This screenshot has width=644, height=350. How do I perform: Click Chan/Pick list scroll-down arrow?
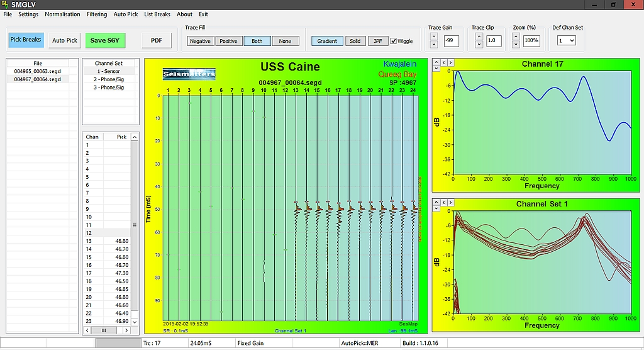[x=135, y=322]
